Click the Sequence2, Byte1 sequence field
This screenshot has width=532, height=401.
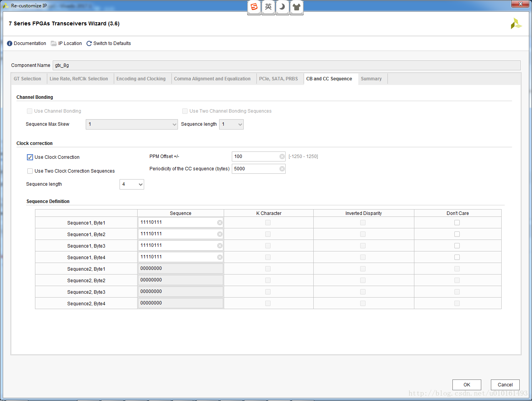[181, 269]
